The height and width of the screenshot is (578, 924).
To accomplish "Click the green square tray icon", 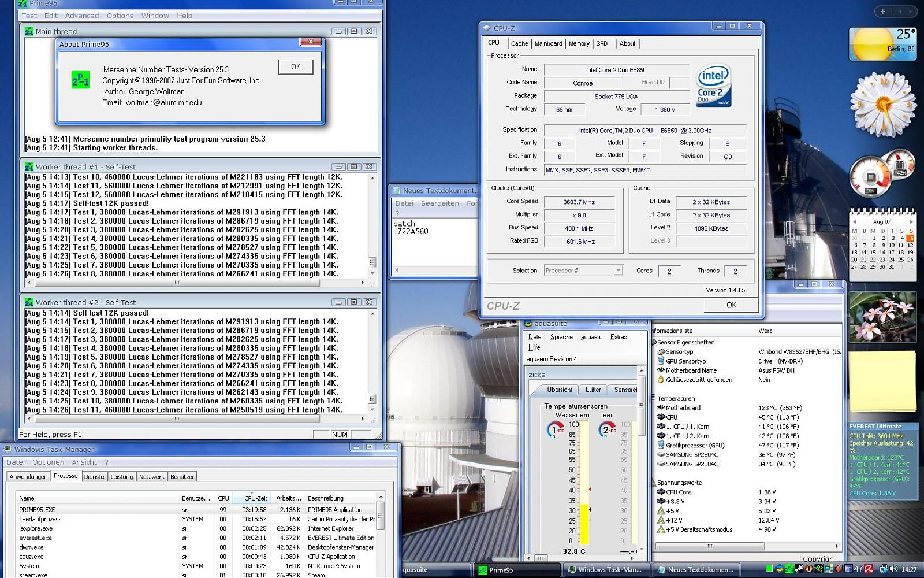I will click(769, 569).
